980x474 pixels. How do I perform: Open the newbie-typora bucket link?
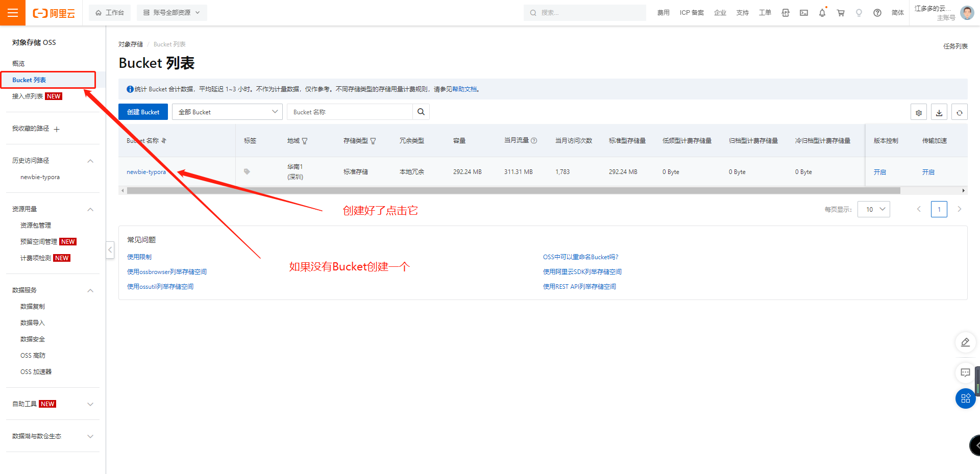coord(146,172)
